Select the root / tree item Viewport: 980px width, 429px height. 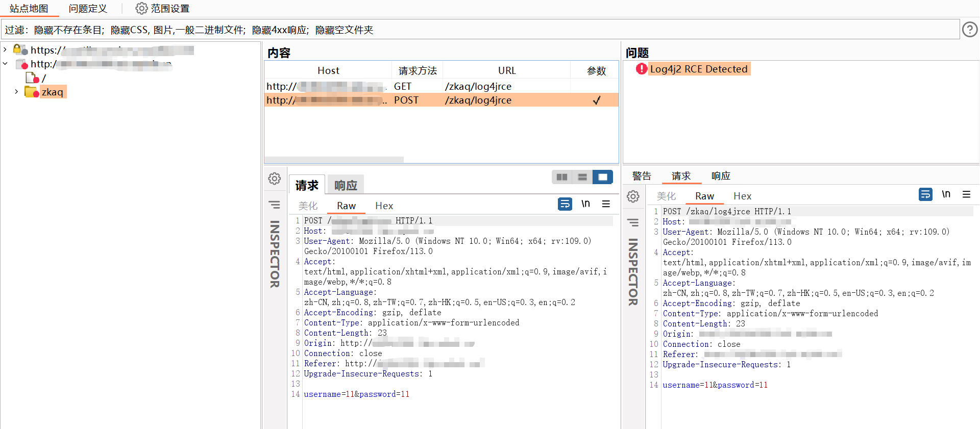click(44, 78)
